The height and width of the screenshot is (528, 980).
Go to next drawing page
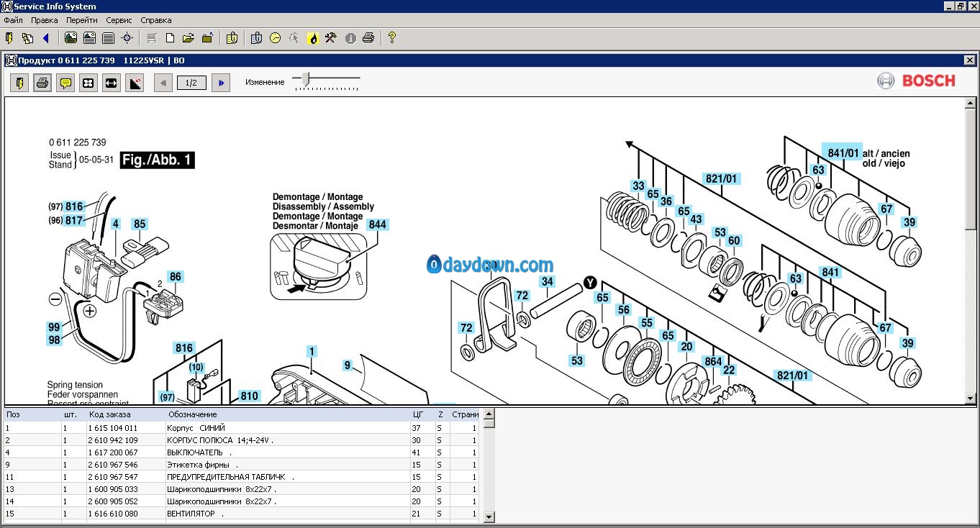(221, 83)
